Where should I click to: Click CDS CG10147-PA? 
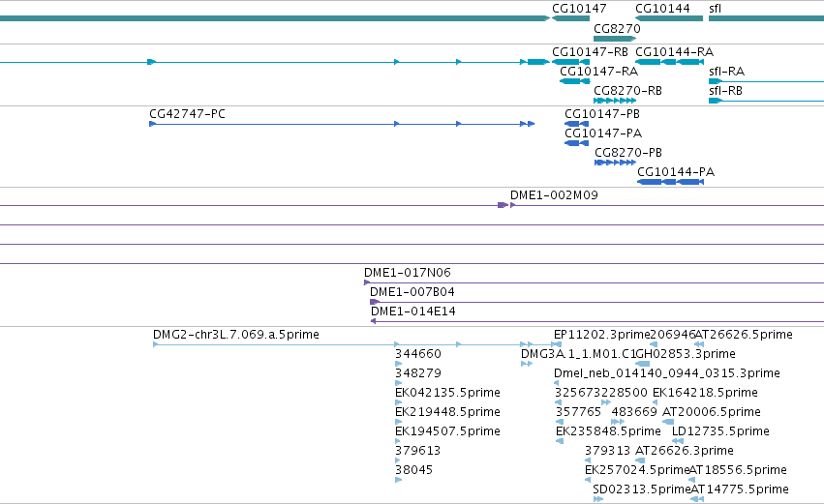603,133
